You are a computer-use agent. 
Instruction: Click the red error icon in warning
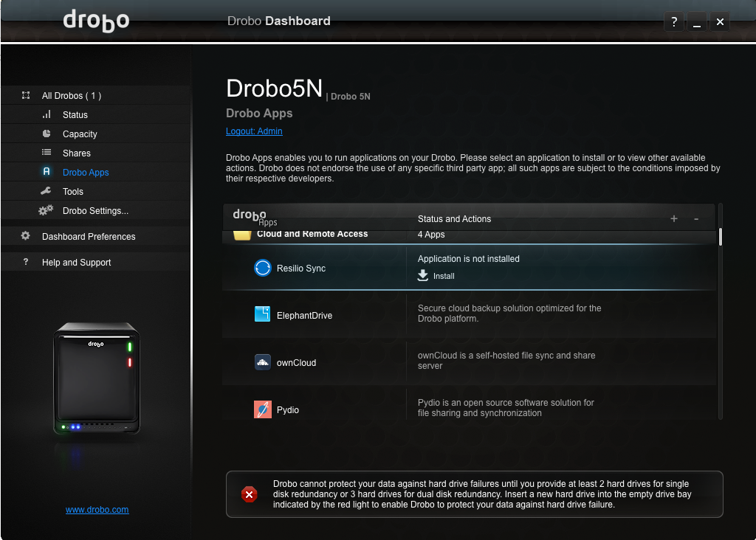(x=250, y=494)
